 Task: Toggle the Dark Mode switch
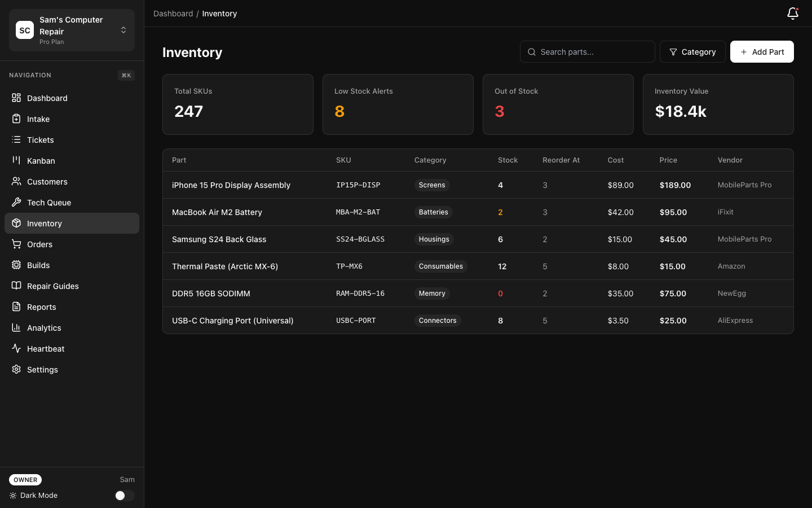point(124,495)
